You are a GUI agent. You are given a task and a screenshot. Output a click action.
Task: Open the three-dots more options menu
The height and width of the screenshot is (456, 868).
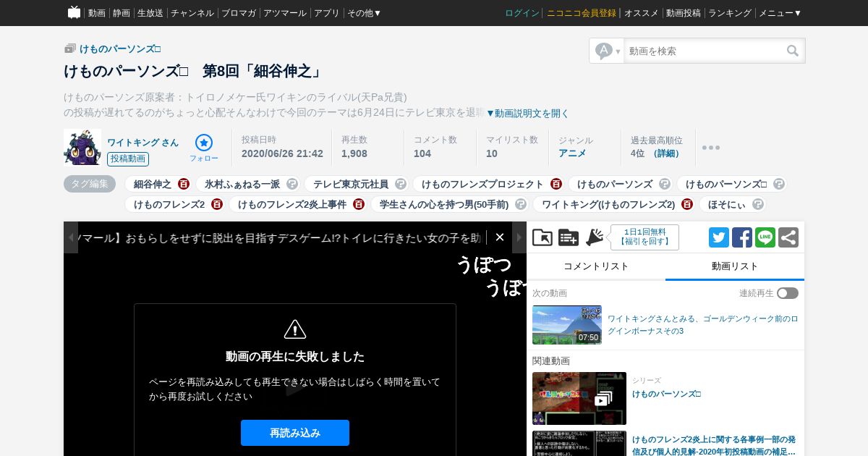click(711, 148)
